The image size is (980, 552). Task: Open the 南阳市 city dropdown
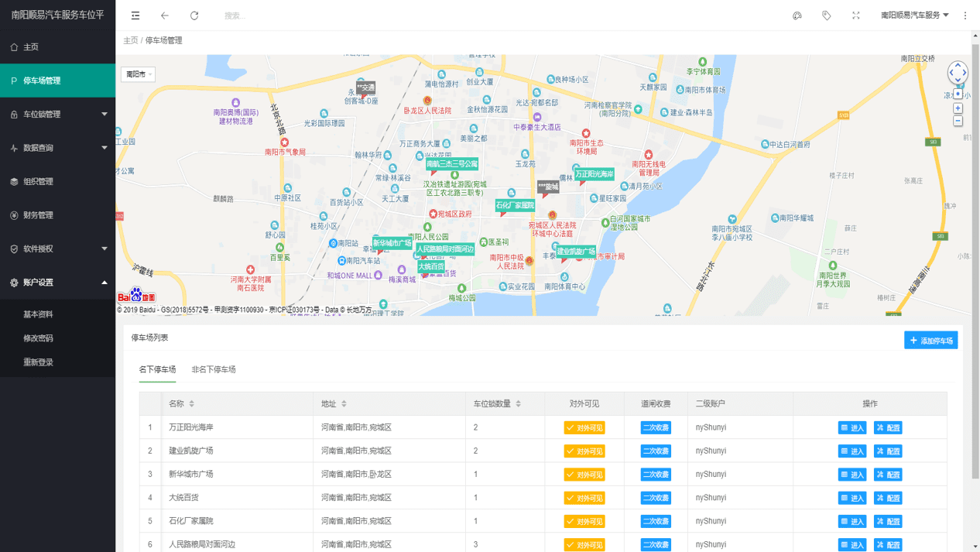[x=138, y=74]
